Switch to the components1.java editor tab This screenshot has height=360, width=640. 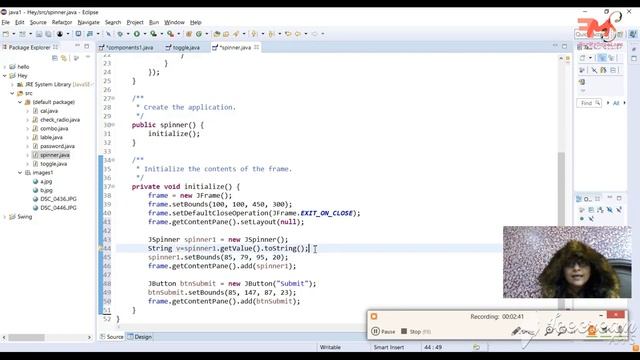[x=127, y=48]
